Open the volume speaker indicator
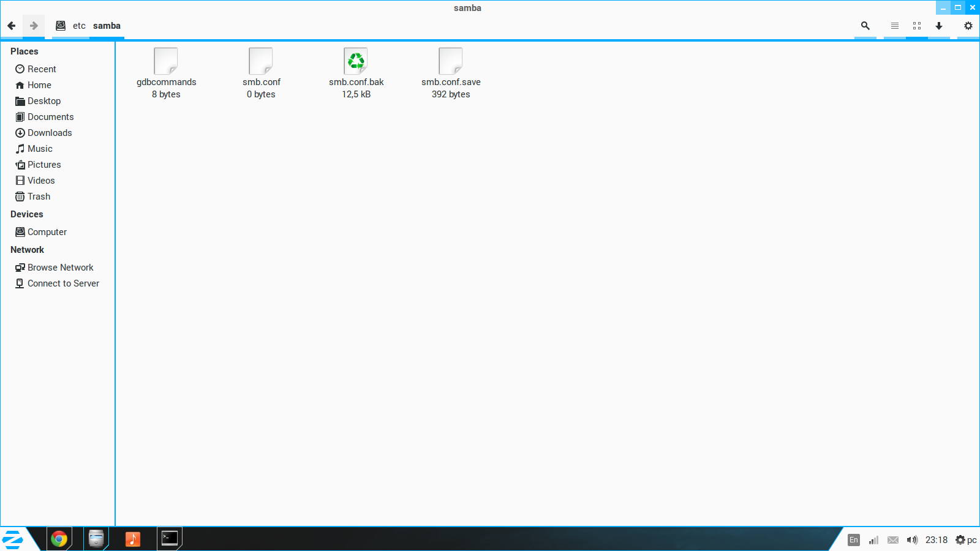 pos(913,540)
